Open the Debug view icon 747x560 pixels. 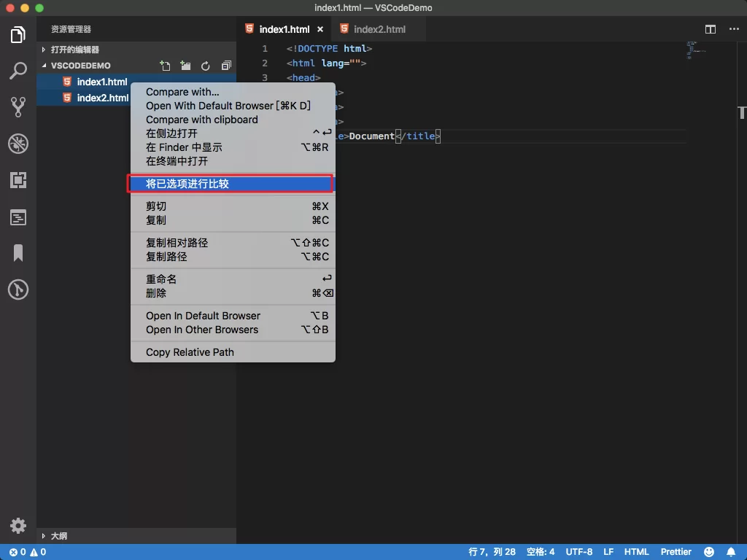click(x=18, y=144)
